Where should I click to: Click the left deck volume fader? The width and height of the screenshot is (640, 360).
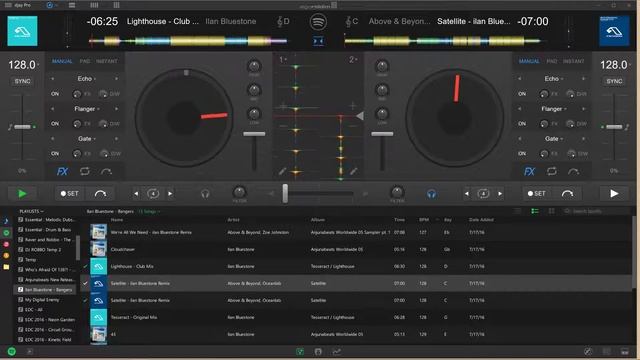tap(254, 134)
